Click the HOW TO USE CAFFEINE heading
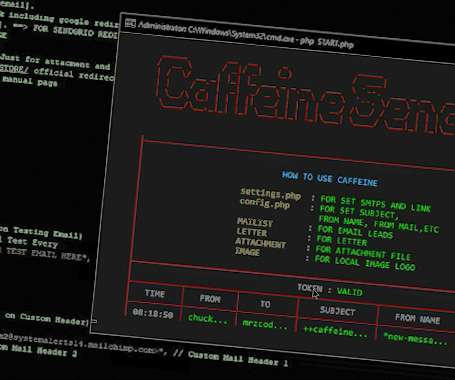The image size is (455, 380). click(330, 179)
